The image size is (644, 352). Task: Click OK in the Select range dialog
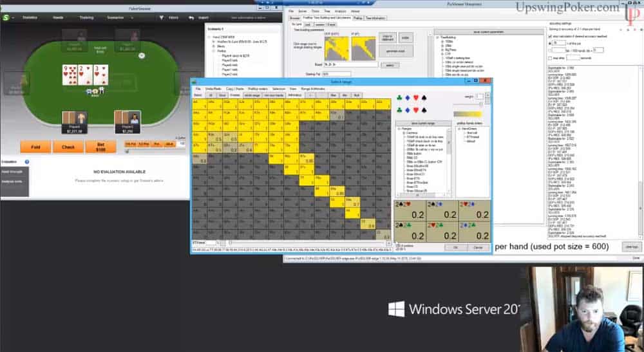click(456, 247)
